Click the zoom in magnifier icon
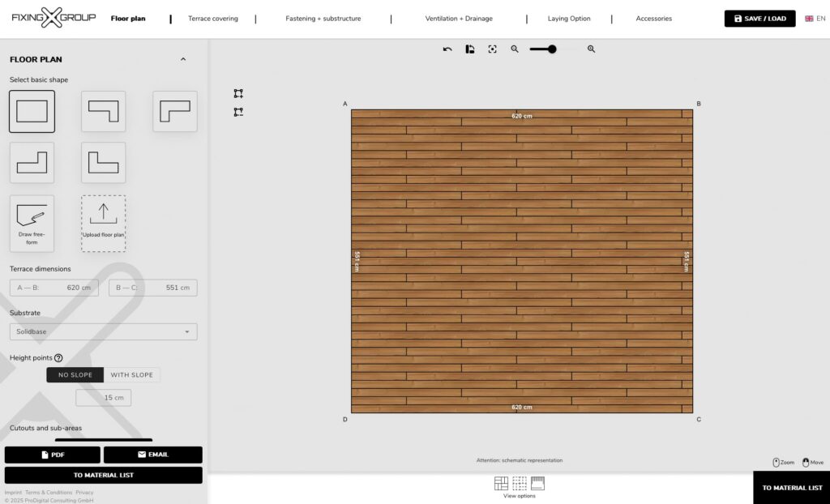Screen dimensions: 830x504 (x=591, y=49)
